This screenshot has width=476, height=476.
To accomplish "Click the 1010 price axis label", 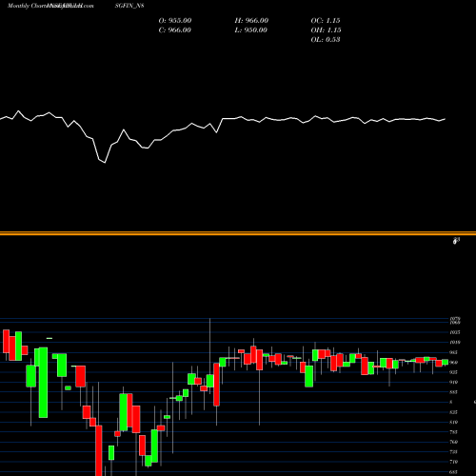I will click(x=455, y=343).
